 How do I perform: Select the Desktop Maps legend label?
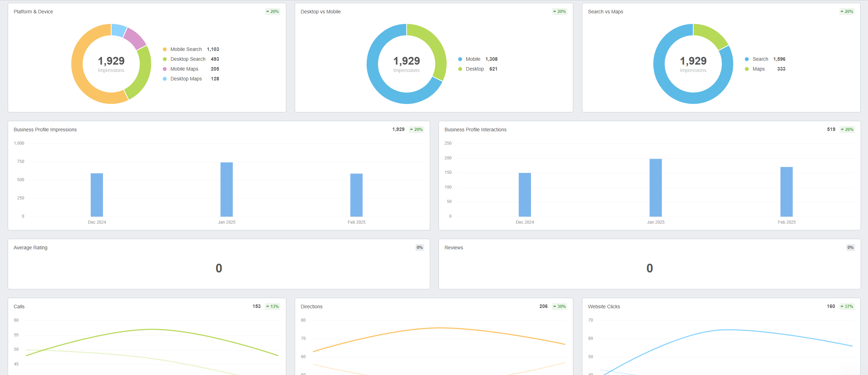pos(186,79)
